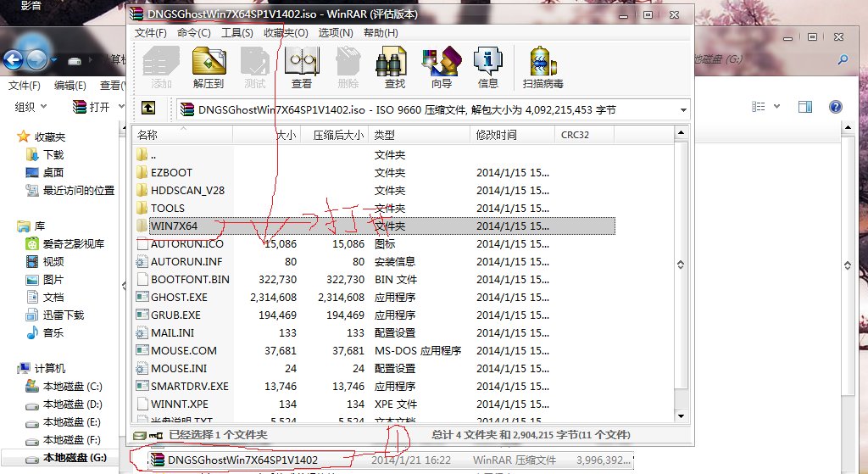The height and width of the screenshot is (474, 868).
Task: Select the '..' parent folder row
Action: (x=374, y=155)
